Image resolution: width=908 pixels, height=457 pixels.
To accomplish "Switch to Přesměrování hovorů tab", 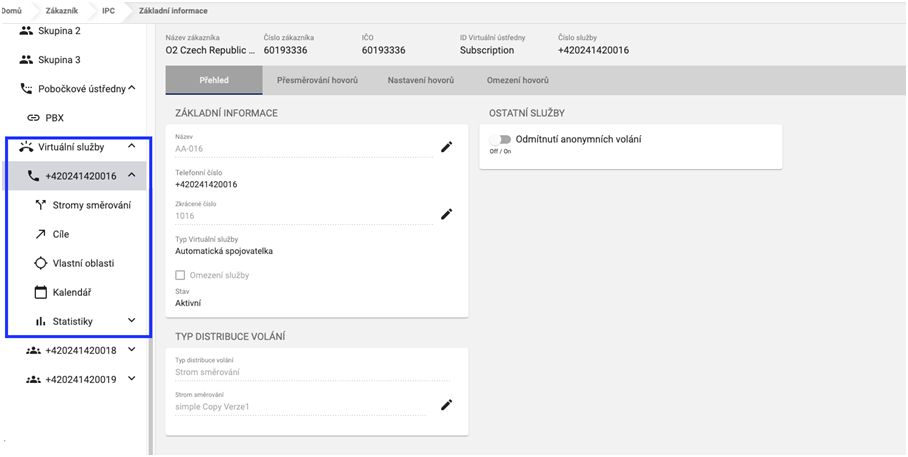I will (x=317, y=80).
